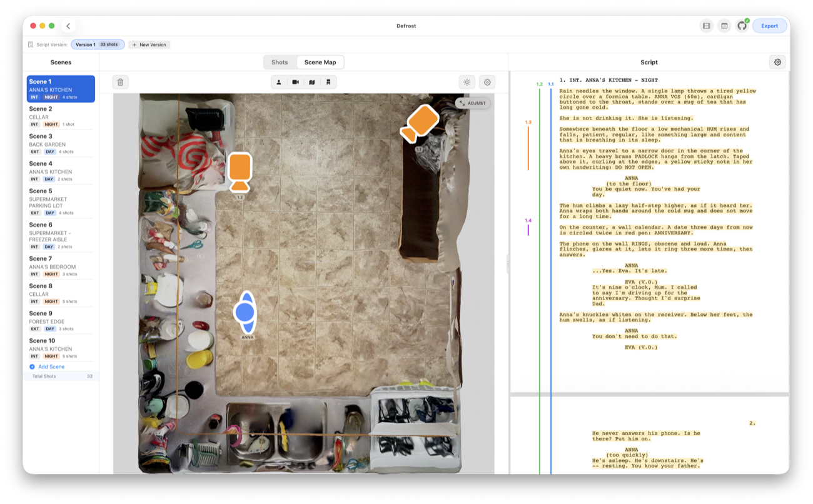Open Scene 7 Anna's Bedroom

click(61, 266)
